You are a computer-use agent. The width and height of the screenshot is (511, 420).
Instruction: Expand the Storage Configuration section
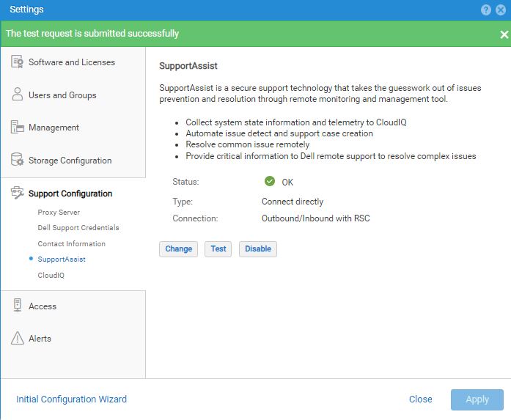[70, 161]
